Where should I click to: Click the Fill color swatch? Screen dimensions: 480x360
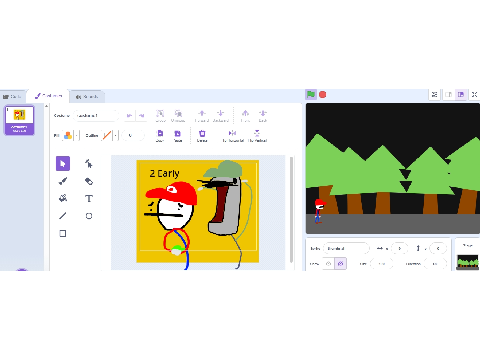(x=68, y=135)
